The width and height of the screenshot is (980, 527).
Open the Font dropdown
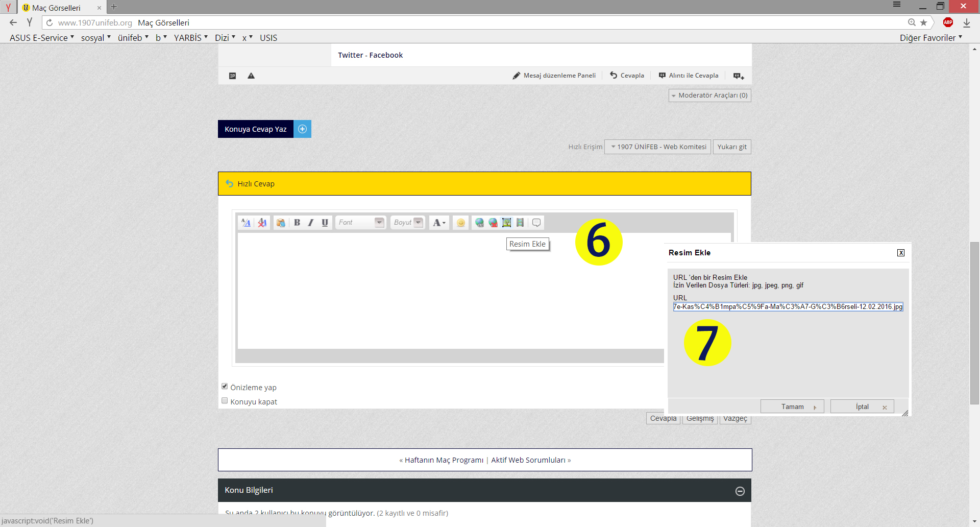point(360,223)
